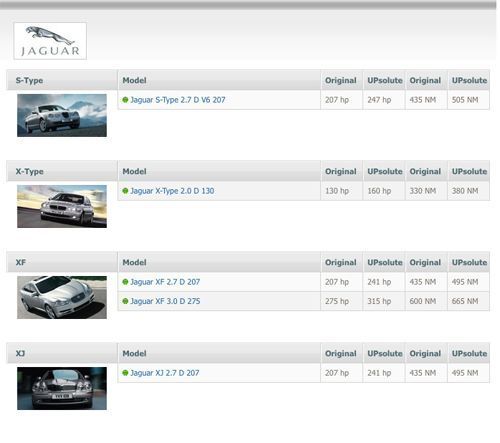Click Model column header in X-Type table
Viewport: 500px width, 443px height.
(134, 171)
